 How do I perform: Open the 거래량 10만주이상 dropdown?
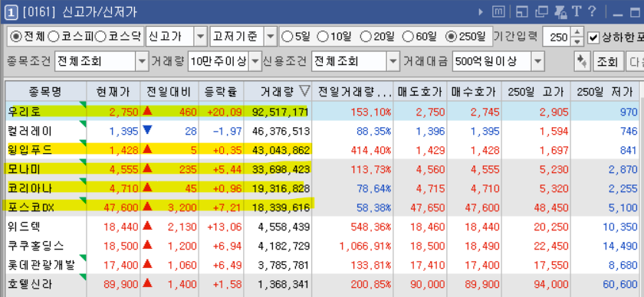click(x=256, y=61)
